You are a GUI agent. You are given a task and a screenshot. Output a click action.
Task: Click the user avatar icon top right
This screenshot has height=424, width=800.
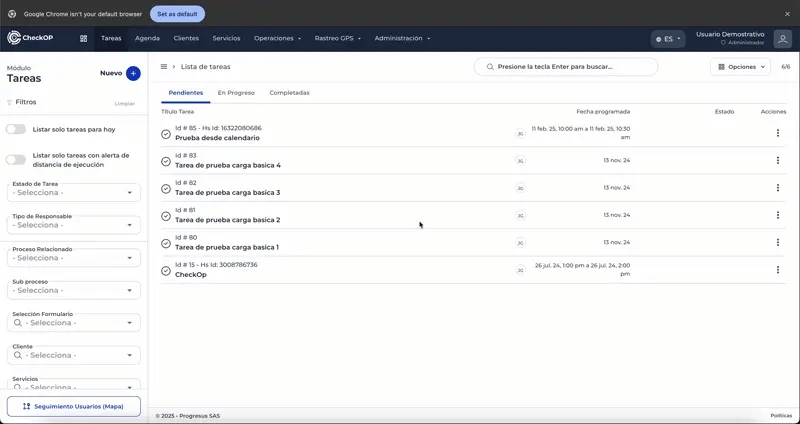(783, 39)
